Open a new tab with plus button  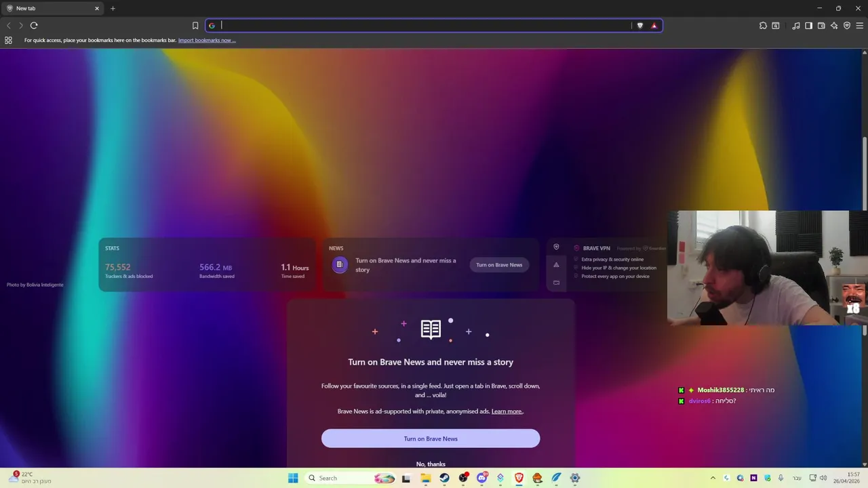pos(113,8)
